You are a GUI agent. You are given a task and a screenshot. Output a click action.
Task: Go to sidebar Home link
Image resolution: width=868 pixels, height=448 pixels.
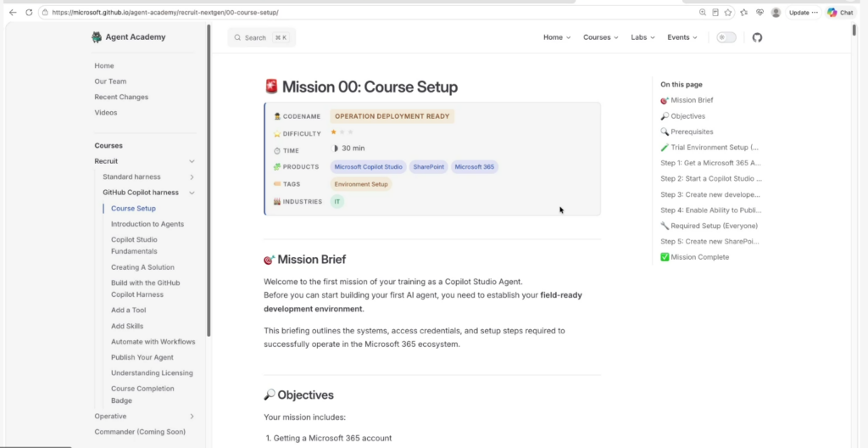tap(104, 65)
